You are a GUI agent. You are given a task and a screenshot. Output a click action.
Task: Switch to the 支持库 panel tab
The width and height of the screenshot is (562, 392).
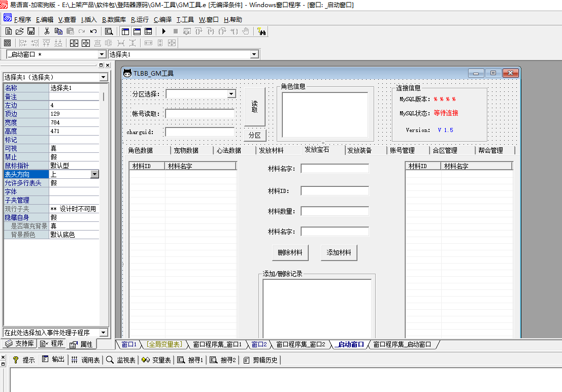tap(20, 344)
